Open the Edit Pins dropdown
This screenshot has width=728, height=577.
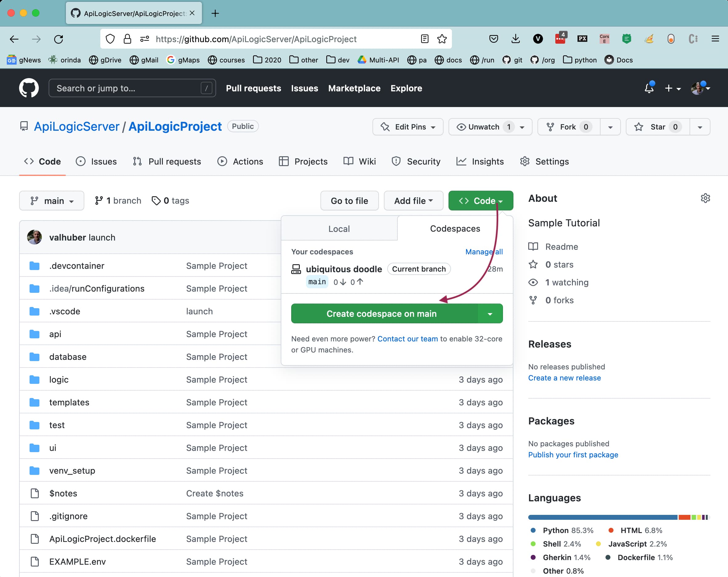(x=408, y=127)
